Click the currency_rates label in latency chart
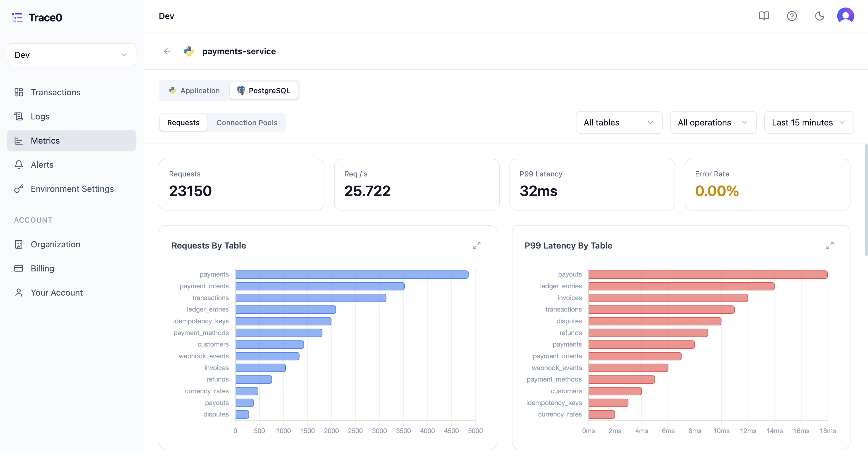This screenshot has height=453, width=868. tap(560, 414)
